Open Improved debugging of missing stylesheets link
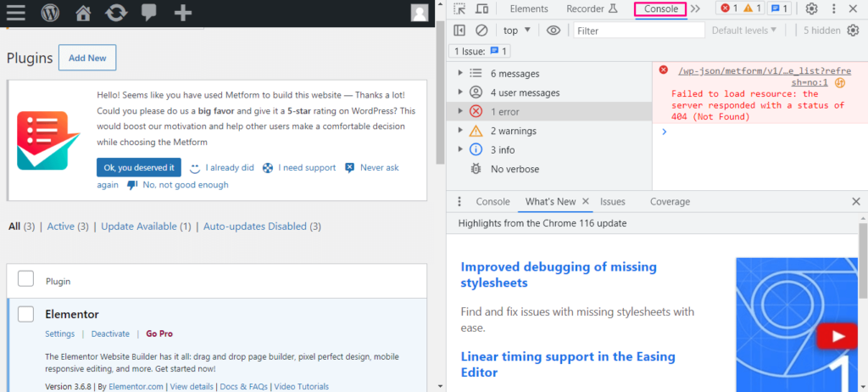The height and width of the screenshot is (392, 868). [559, 274]
